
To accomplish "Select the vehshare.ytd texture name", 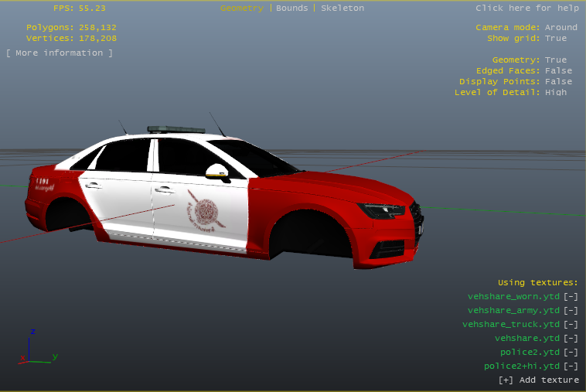I will pos(527,338).
